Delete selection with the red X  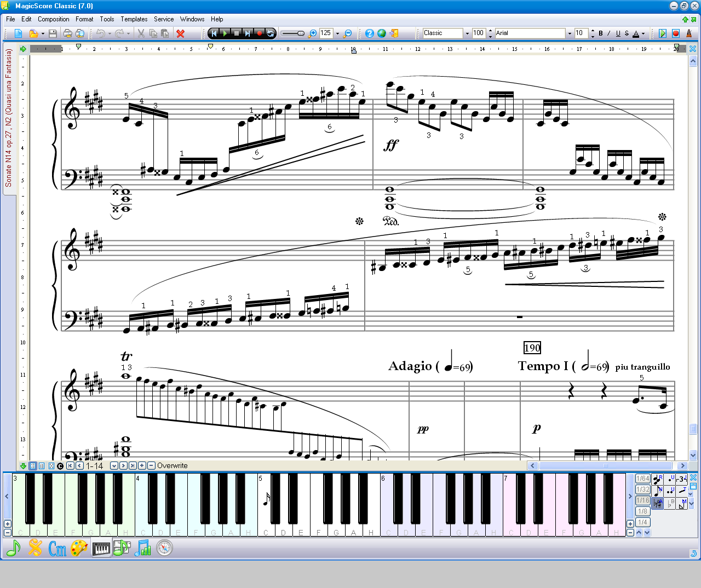click(180, 33)
